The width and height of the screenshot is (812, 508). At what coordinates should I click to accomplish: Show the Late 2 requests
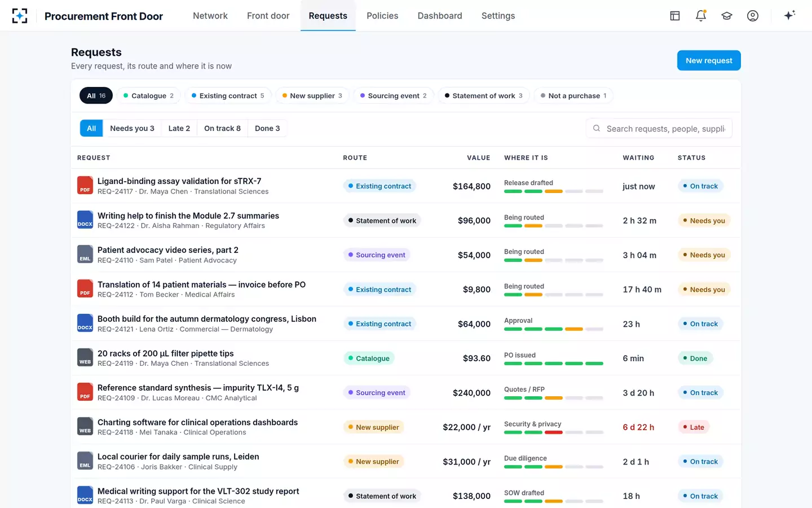point(179,129)
